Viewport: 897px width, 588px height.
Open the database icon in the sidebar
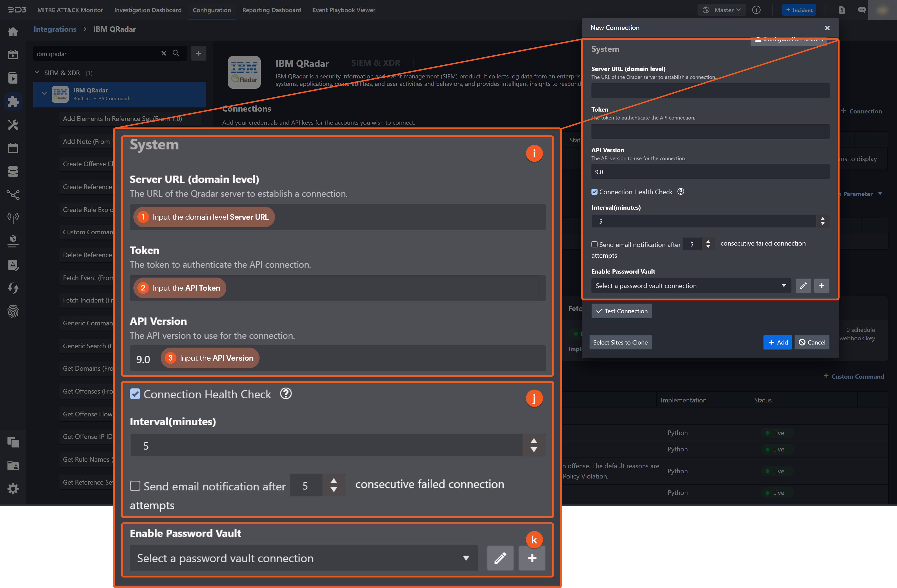point(13,171)
